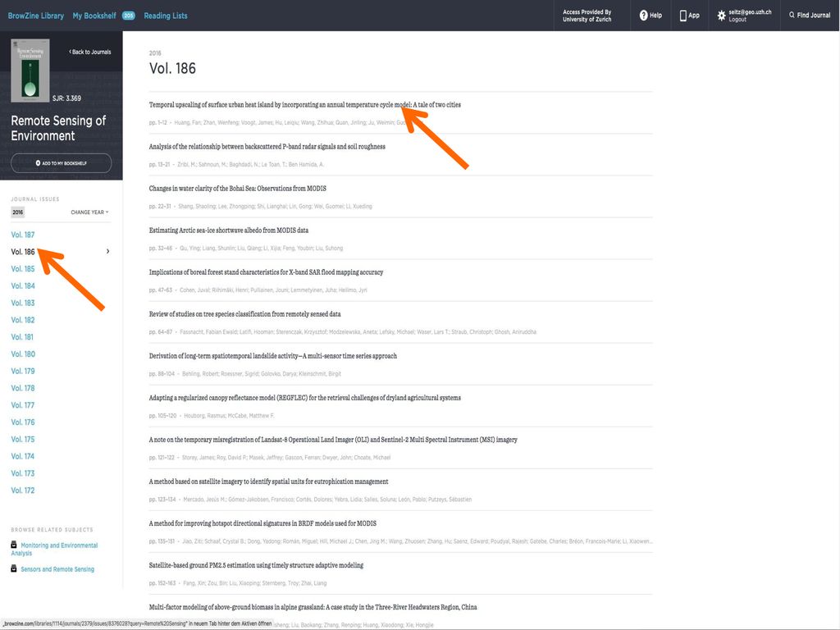Select Vol. 183
Image resolution: width=840 pixels, height=630 pixels.
click(22, 304)
